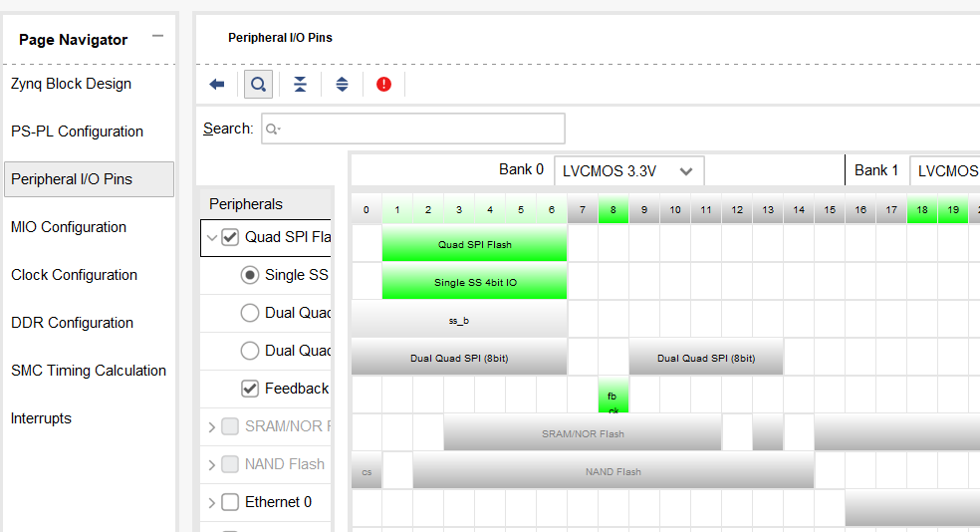
Task: Toggle the NAND Flash checkbox
Action: pos(230,464)
